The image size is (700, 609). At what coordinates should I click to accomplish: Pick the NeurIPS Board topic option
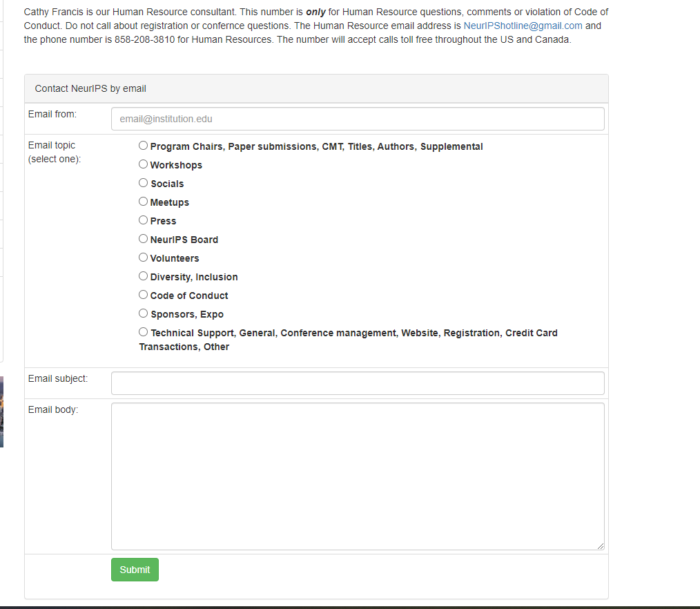[143, 239]
